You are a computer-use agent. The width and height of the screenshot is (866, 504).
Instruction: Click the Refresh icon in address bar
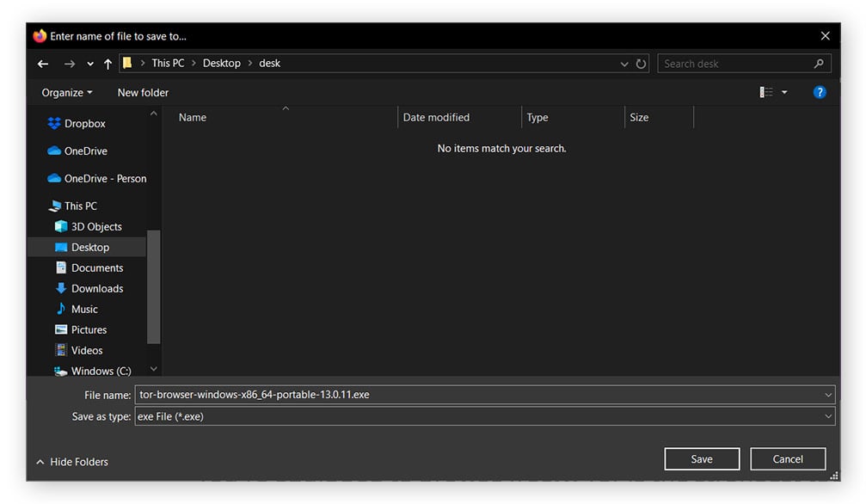(x=641, y=64)
